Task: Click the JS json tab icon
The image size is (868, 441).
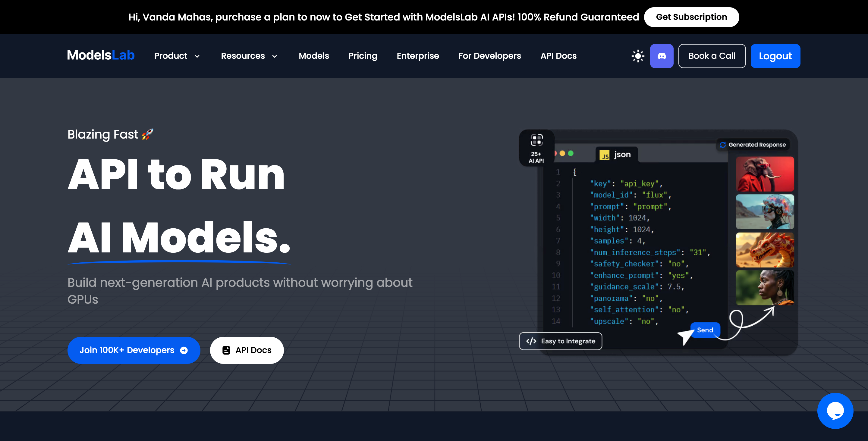Action: pyautogui.click(x=605, y=155)
